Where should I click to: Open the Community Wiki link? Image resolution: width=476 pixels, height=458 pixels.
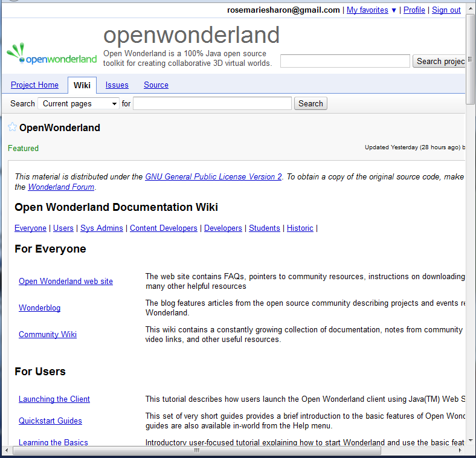pyautogui.click(x=48, y=334)
